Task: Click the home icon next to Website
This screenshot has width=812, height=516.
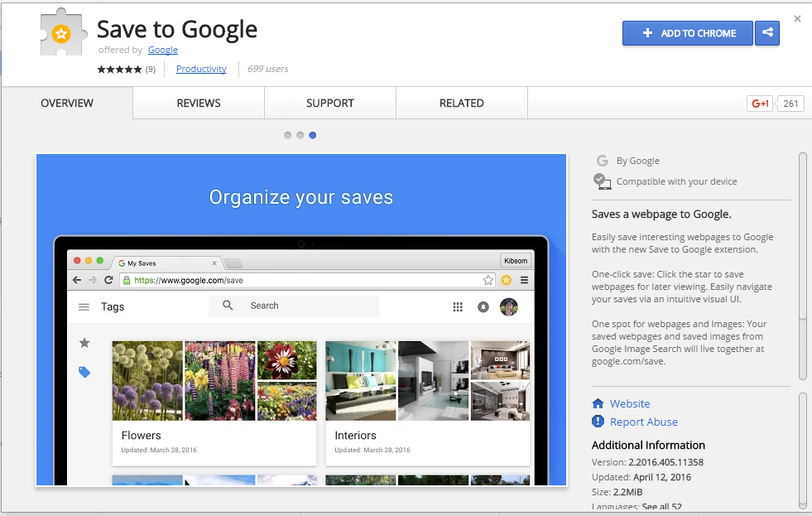Action: click(x=598, y=403)
